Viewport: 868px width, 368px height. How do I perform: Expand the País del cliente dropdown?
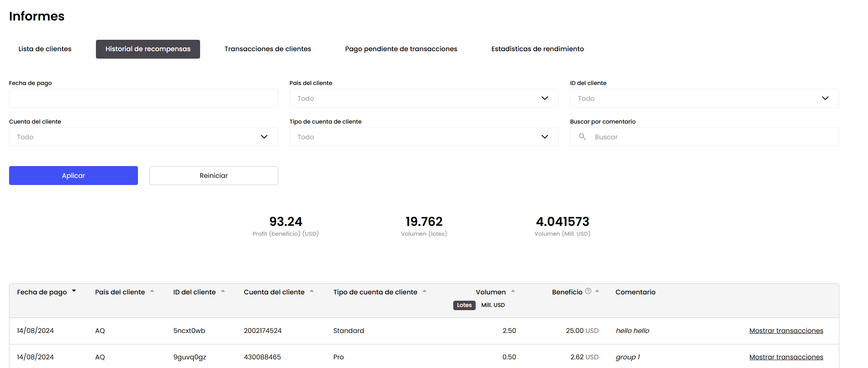424,98
